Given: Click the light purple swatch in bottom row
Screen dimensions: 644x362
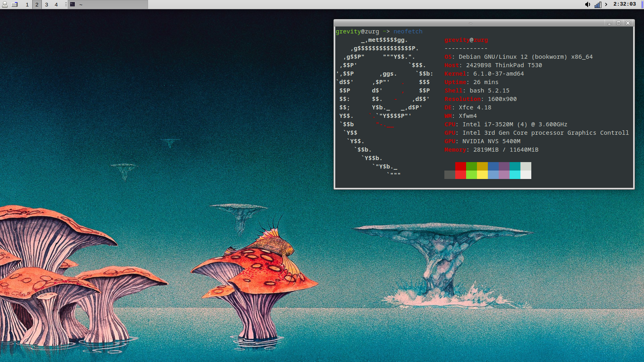Looking at the screenshot, I should (x=504, y=175).
